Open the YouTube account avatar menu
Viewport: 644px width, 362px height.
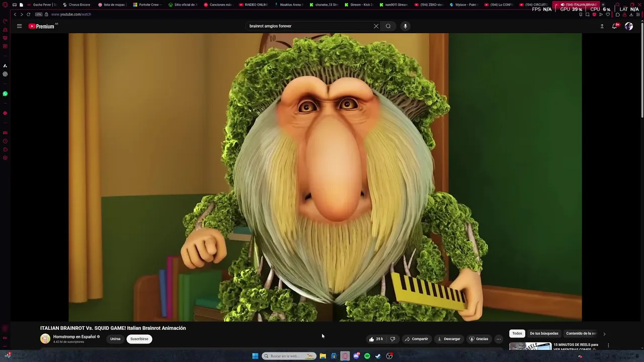[x=629, y=26]
